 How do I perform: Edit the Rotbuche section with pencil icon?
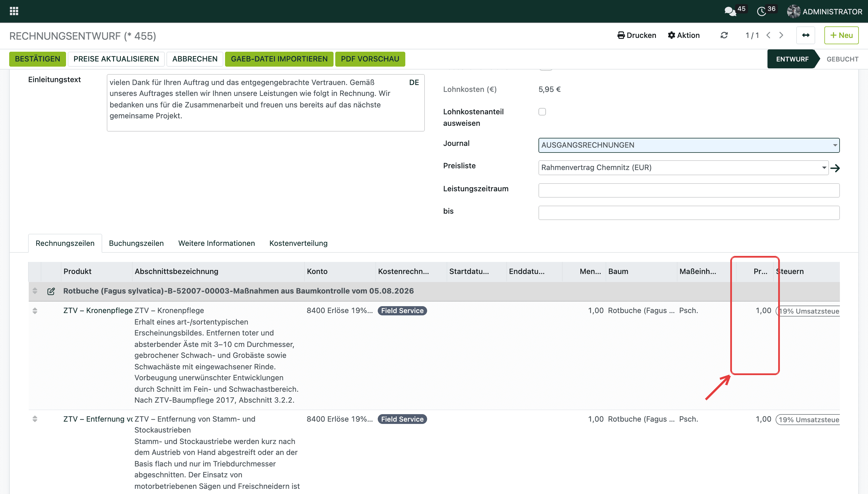coord(51,291)
